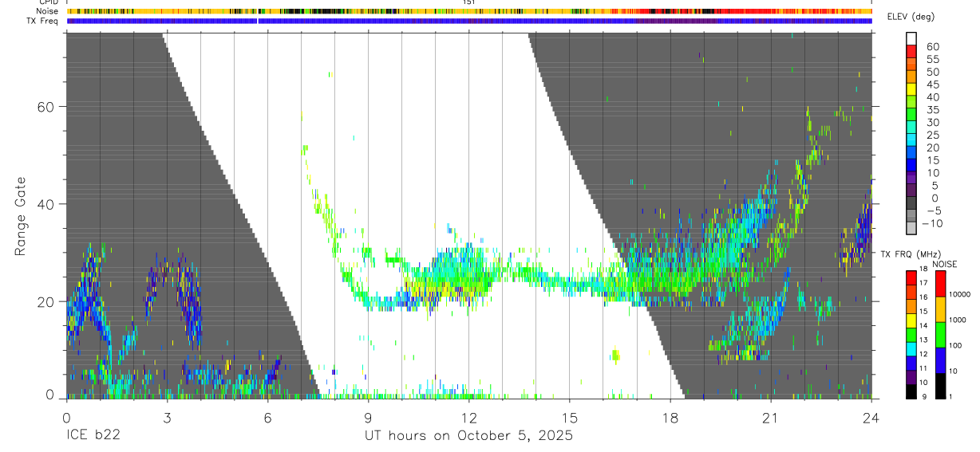Screen dimensions: 980x452
Task: Click the Range Gate axis tick label 40
Action: point(46,204)
